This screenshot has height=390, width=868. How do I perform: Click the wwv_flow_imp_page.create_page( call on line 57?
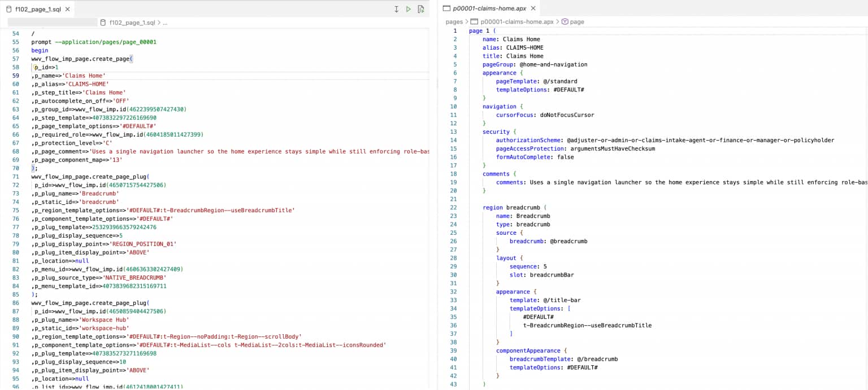[82, 59]
